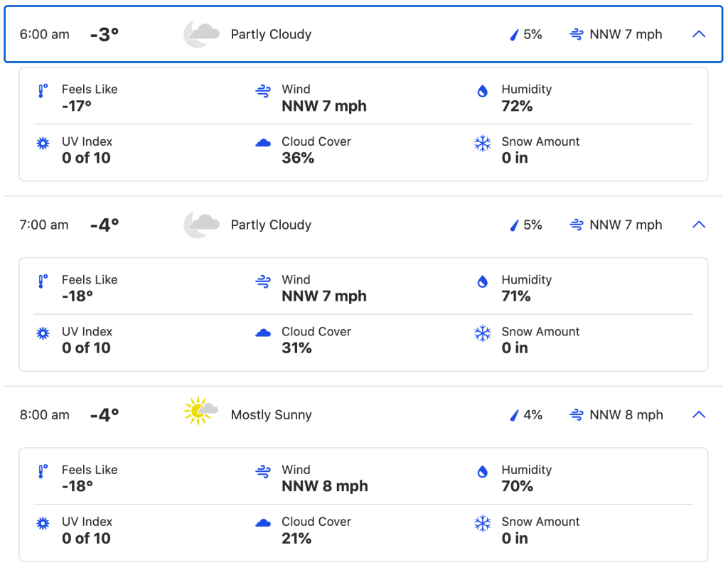The image size is (728, 565).
Task: Click the Mostly Sunny condition text
Action: pos(271,415)
